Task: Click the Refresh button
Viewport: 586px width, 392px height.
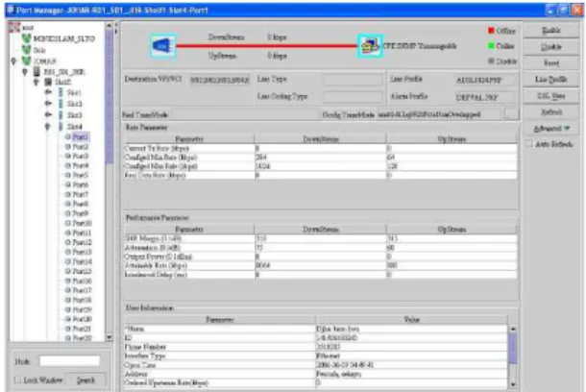Action: [551, 111]
